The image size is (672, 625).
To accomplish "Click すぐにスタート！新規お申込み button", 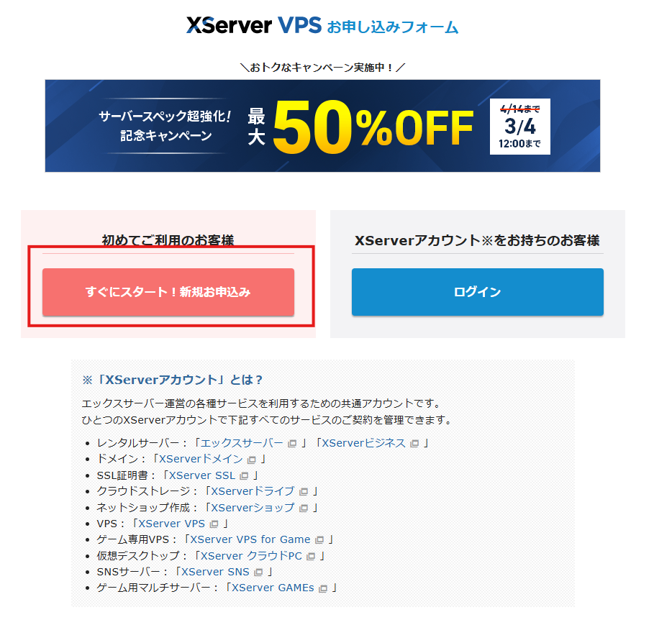I will [x=168, y=292].
